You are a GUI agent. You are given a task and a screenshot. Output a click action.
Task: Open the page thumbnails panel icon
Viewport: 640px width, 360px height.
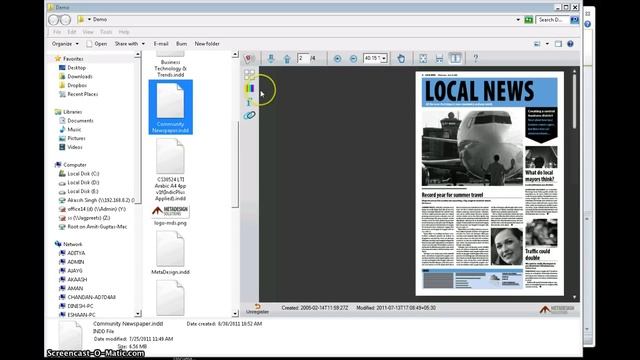(x=249, y=74)
